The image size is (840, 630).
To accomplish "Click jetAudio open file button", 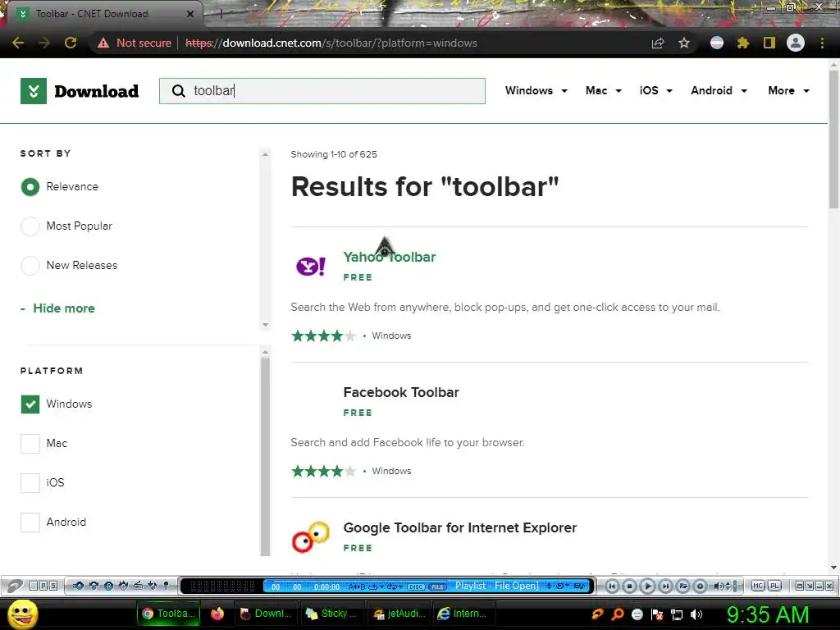I will click(x=683, y=586).
